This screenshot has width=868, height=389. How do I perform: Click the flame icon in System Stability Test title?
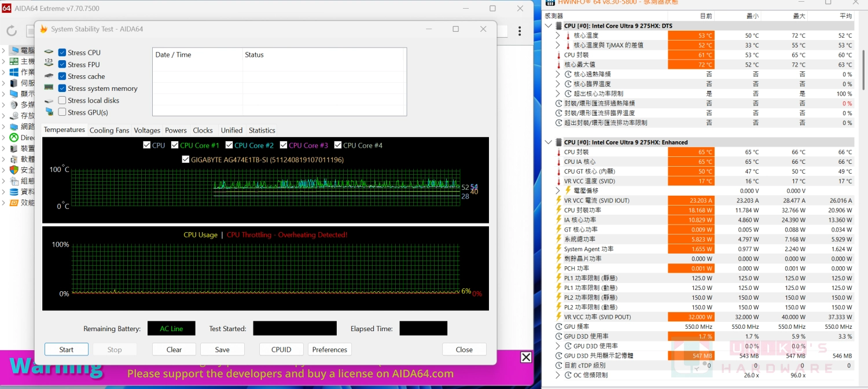click(x=43, y=29)
